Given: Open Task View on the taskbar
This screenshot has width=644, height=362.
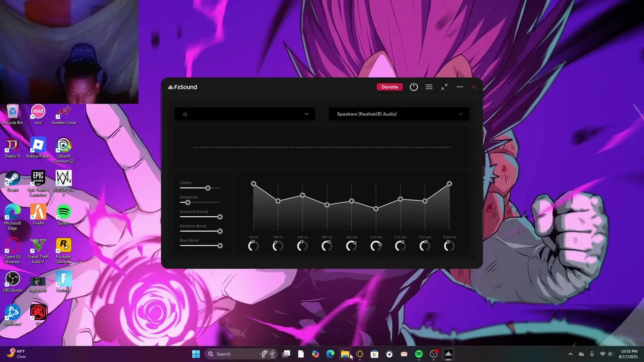Looking at the screenshot, I should coord(286,354).
